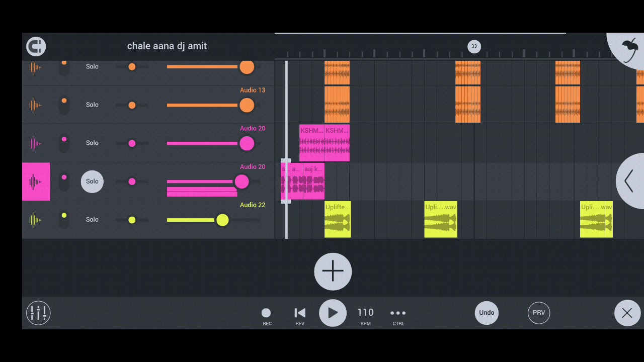Select the Audio 22 yellow waveform icon
Viewport: 644px width, 362px height.
coord(35,220)
